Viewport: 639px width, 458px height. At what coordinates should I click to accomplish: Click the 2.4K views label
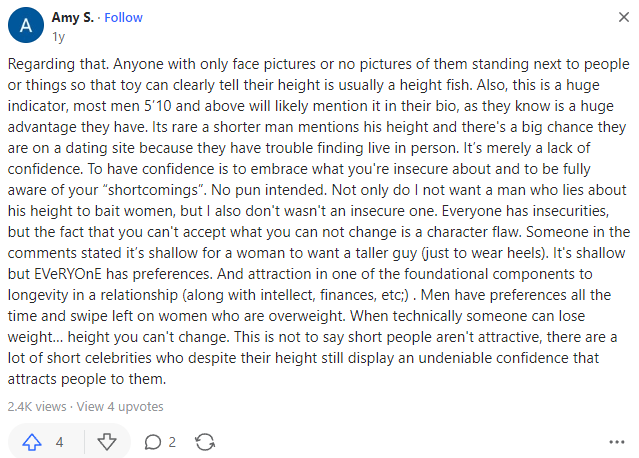pos(37,406)
